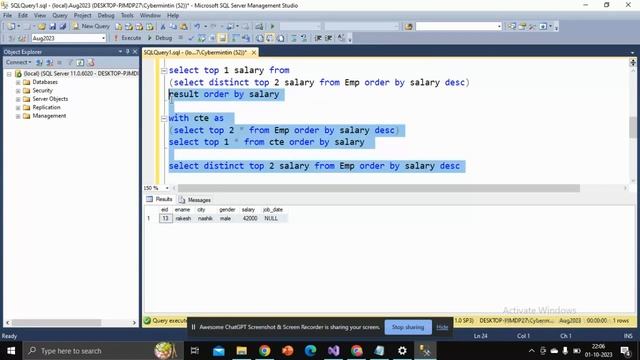Click the green Start play icon
Image resolution: width=640 pixels, height=360 pixels.
(x=272, y=27)
